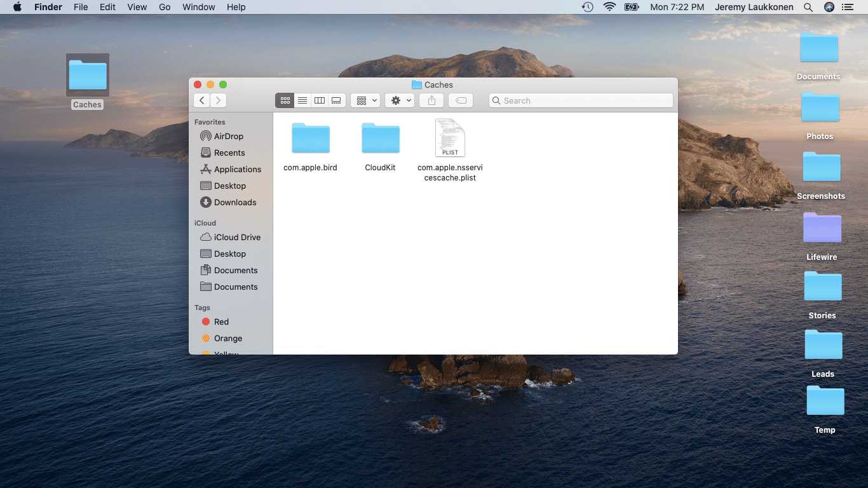Open the gear Action dropdown menu
Screen dimensions: 868x488
coord(400,100)
